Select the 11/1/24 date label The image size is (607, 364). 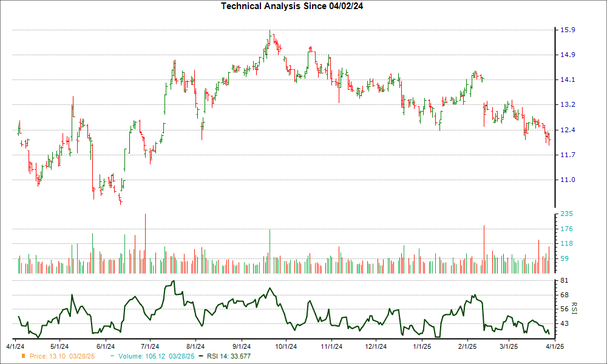(332, 346)
